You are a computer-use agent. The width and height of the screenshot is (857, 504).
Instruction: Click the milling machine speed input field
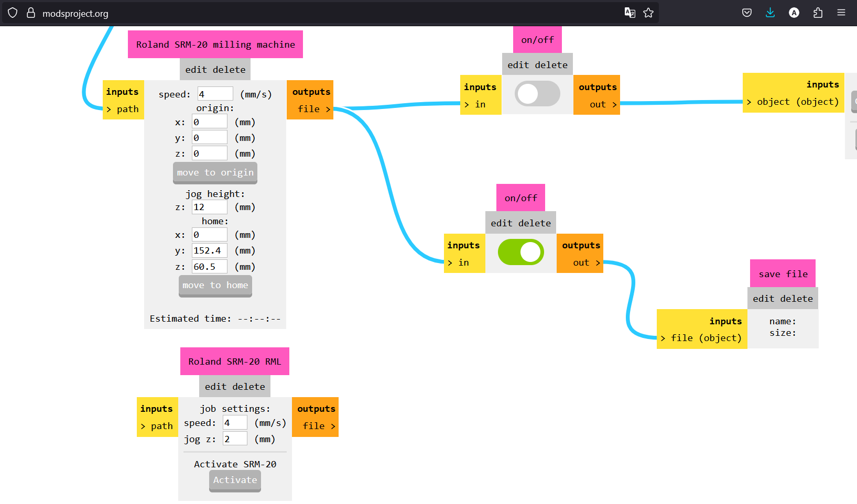point(215,94)
